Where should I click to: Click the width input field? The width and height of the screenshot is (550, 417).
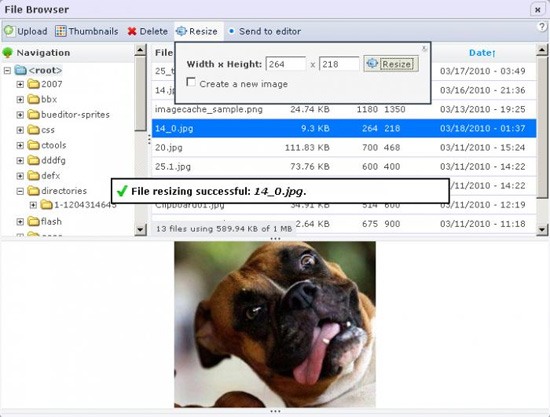click(286, 64)
